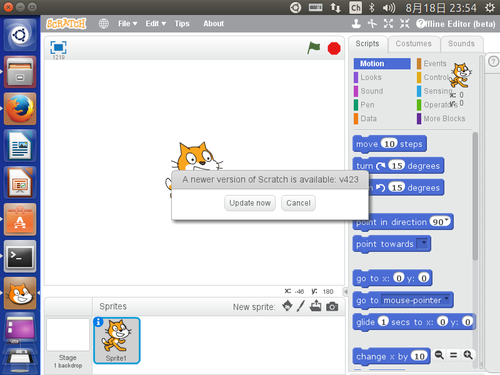Select the Looks block category

click(x=371, y=77)
